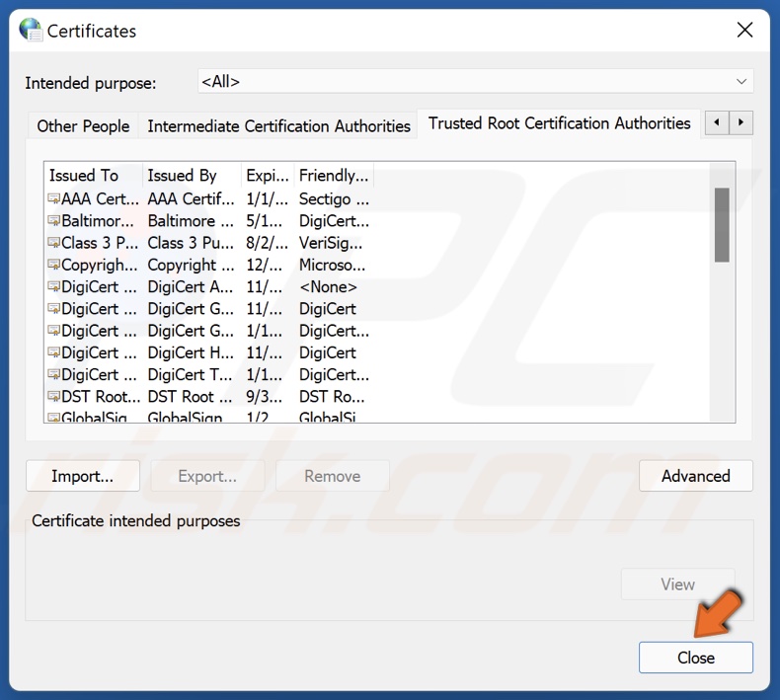Image resolution: width=780 pixels, height=700 pixels.
Task: Click the DigiCert H... issued by cell
Action: (190, 352)
